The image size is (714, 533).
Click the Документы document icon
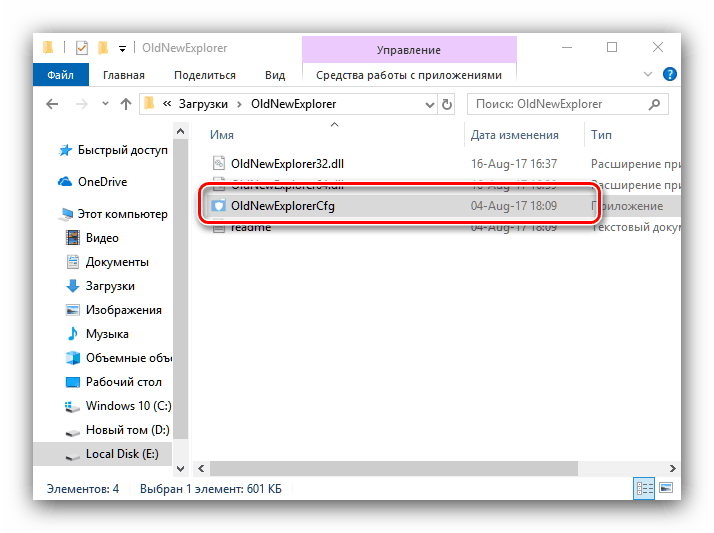coord(73,261)
